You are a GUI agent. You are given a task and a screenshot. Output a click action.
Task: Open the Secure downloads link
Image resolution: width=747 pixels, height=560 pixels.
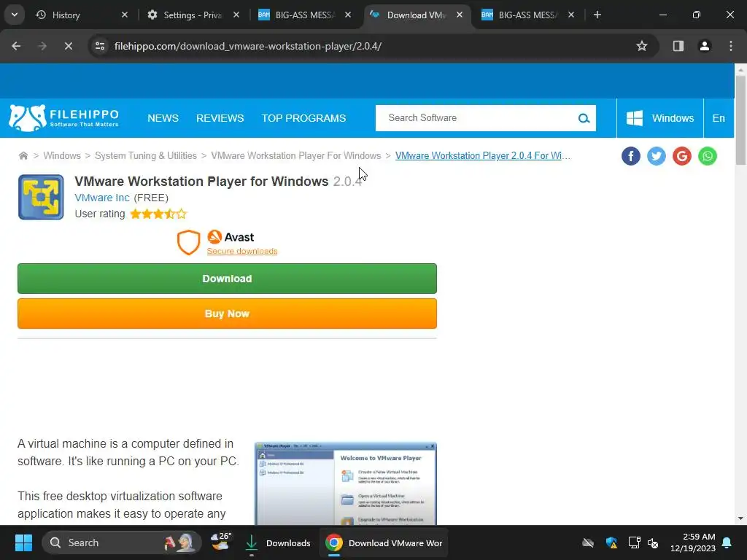[x=242, y=251]
